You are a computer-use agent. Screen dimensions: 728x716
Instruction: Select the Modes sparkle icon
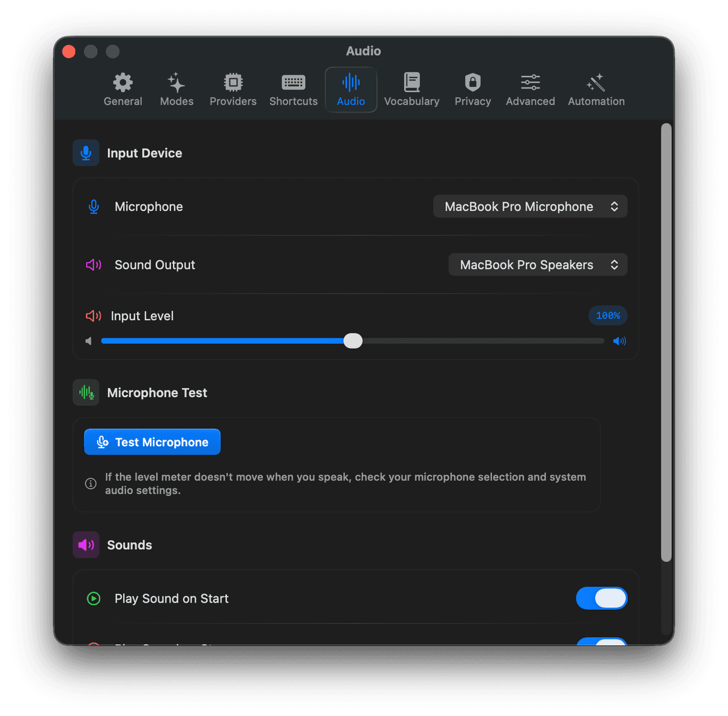(x=176, y=82)
